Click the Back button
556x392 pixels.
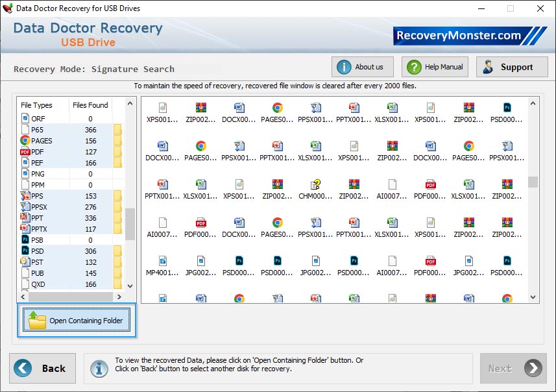click(x=42, y=368)
